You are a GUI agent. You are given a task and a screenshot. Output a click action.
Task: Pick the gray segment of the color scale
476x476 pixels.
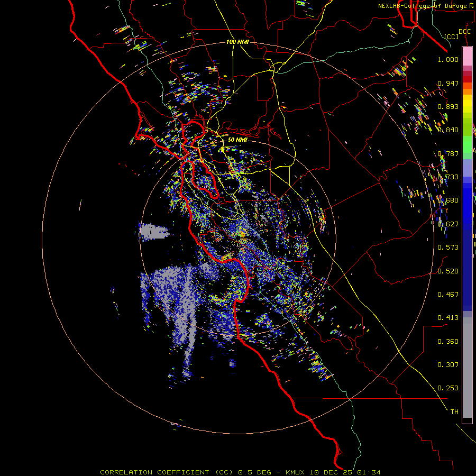[467, 368]
